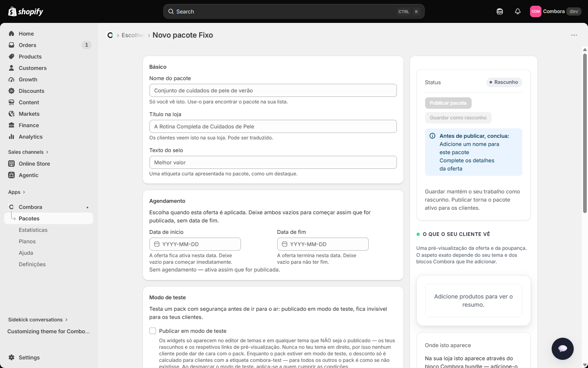
Task: Expand the Sales channels section
Action: 28,152
